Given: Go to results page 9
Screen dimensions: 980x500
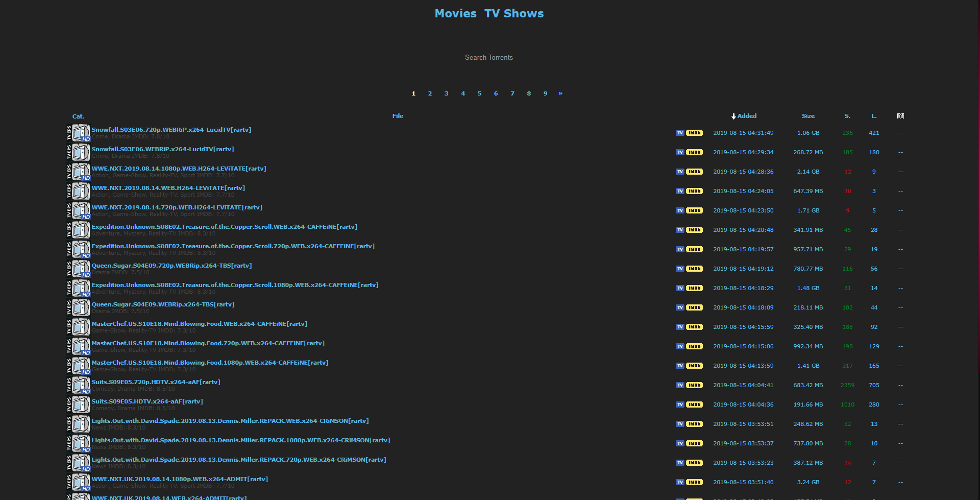Looking at the screenshot, I should click(545, 93).
